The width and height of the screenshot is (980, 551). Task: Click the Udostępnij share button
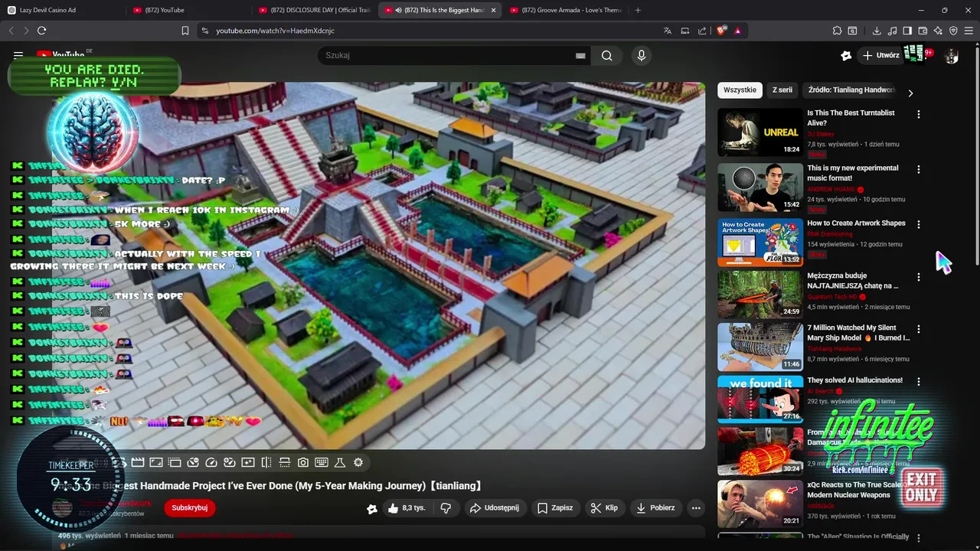[x=494, y=507]
